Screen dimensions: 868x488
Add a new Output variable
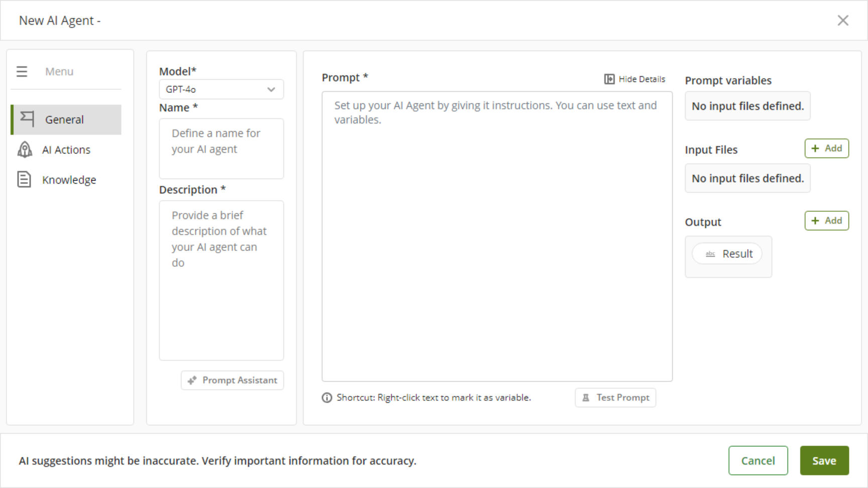tap(826, 221)
